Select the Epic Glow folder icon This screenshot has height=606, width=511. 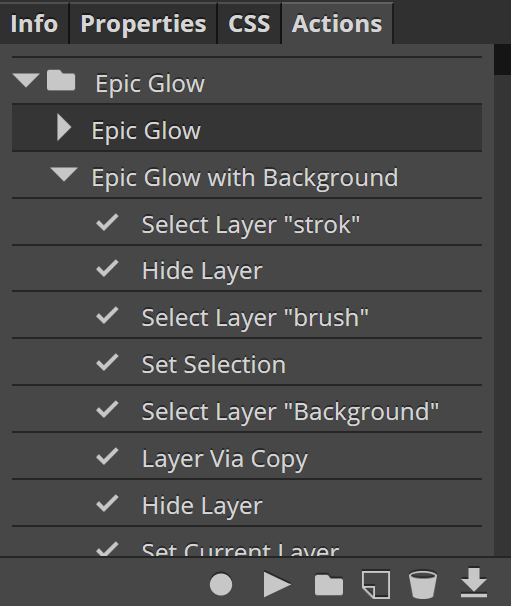click(x=61, y=80)
